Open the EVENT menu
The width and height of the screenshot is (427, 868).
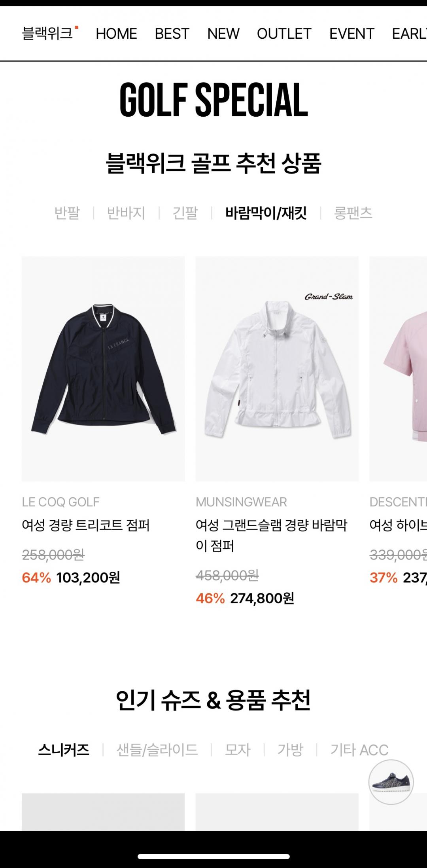352,34
